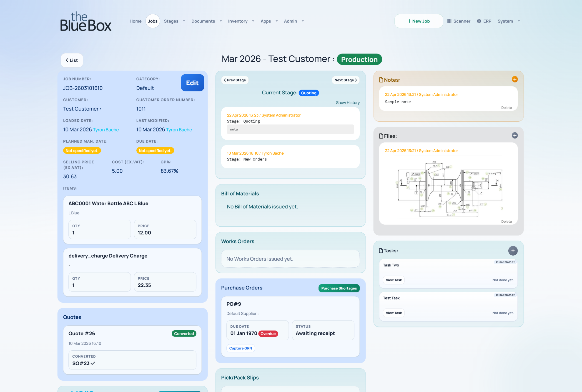The height and width of the screenshot is (392, 582).
Task: Go to the Home menu item
Action: click(135, 21)
